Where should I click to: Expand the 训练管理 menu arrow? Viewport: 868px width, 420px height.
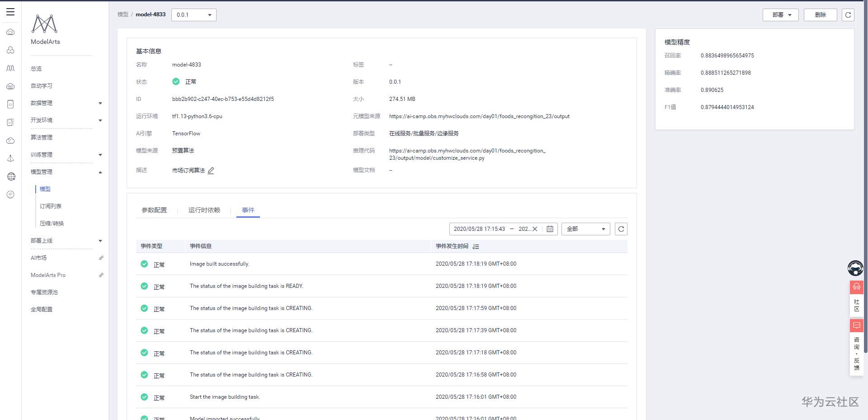[100, 155]
